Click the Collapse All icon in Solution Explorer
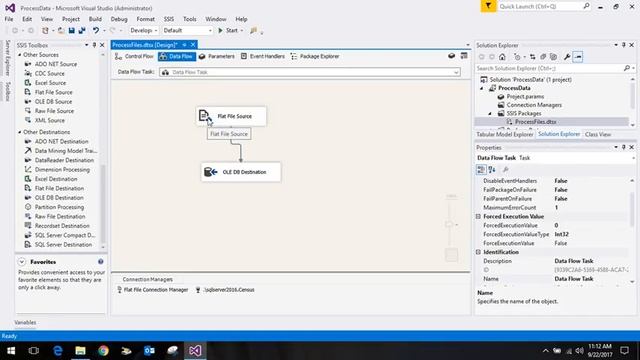The height and width of the screenshot is (360, 640). 543,57
